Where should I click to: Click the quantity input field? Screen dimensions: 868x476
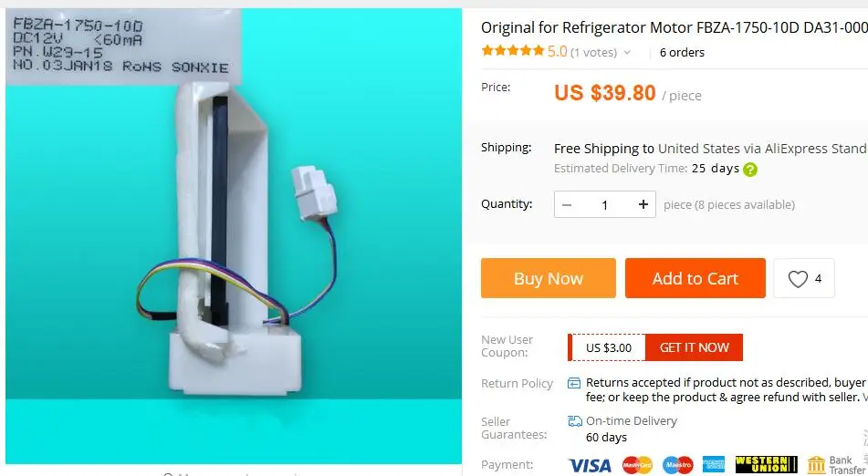[x=604, y=204]
